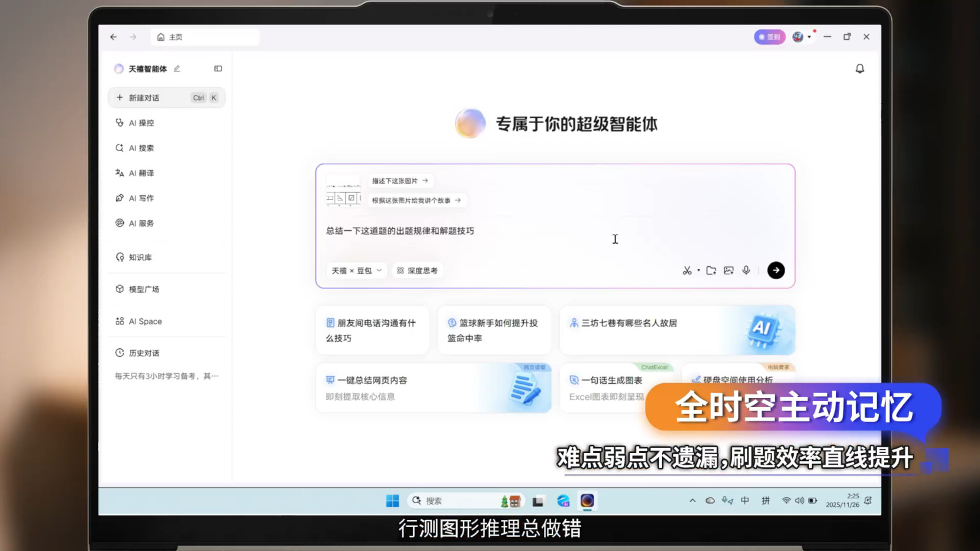Click the Windows Start button in taskbar
Image resolution: width=980 pixels, height=551 pixels.
tap(393, 500)
